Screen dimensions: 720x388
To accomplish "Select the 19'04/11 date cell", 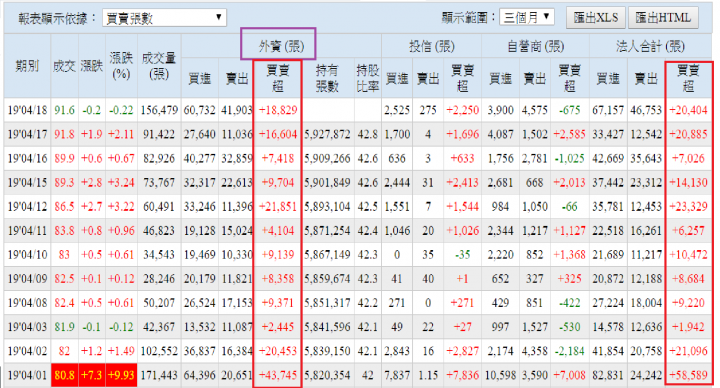I will tap(27, 231).
